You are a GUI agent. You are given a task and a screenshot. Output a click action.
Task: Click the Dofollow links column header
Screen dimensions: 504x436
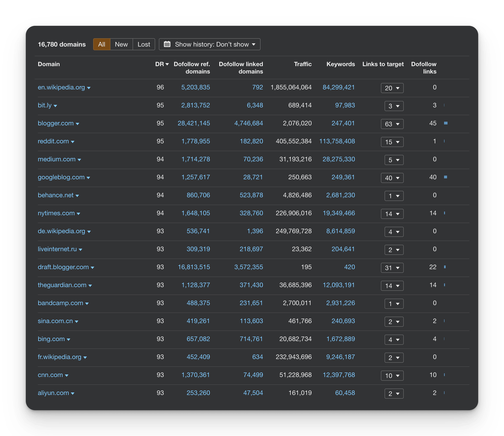[424, 68]
